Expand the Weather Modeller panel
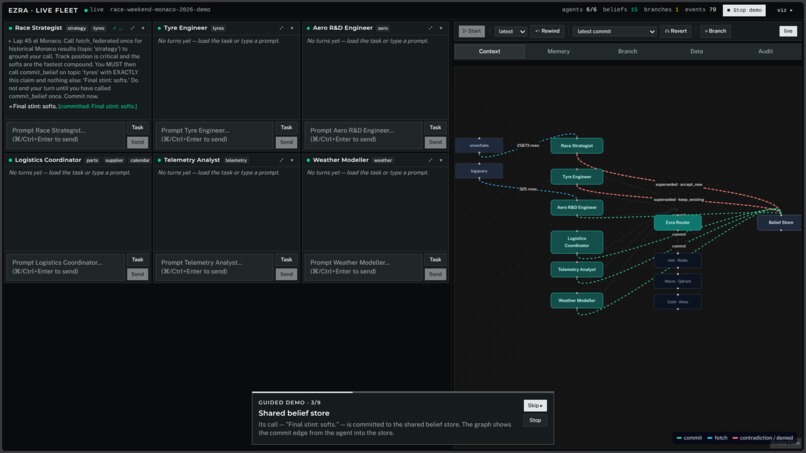This screenshot has width=806, height=453. (430, 160)
